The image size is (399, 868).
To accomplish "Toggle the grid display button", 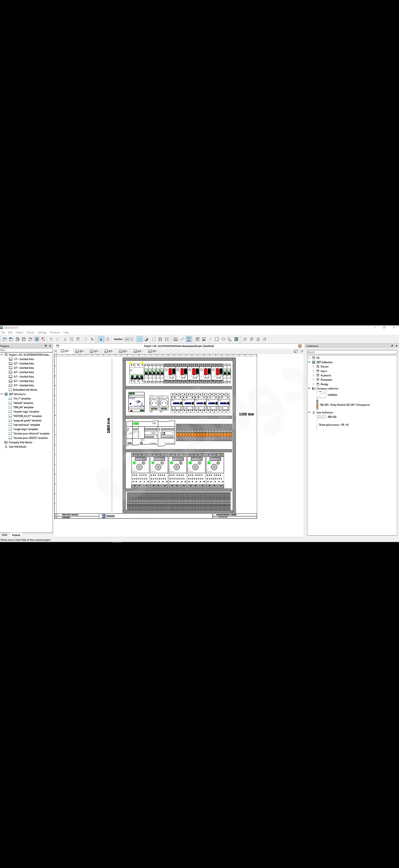I will click(140, 339).
